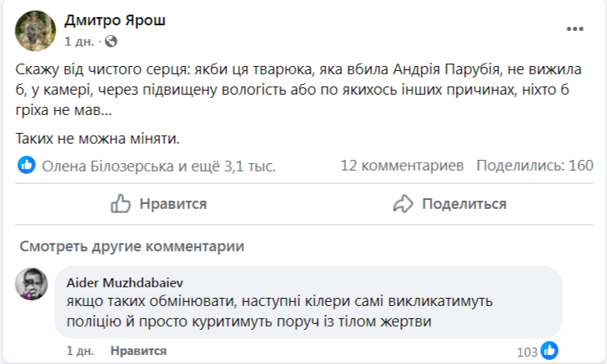
Task: View the Поделились: 160 shares list
Action: tap(534, 166)
